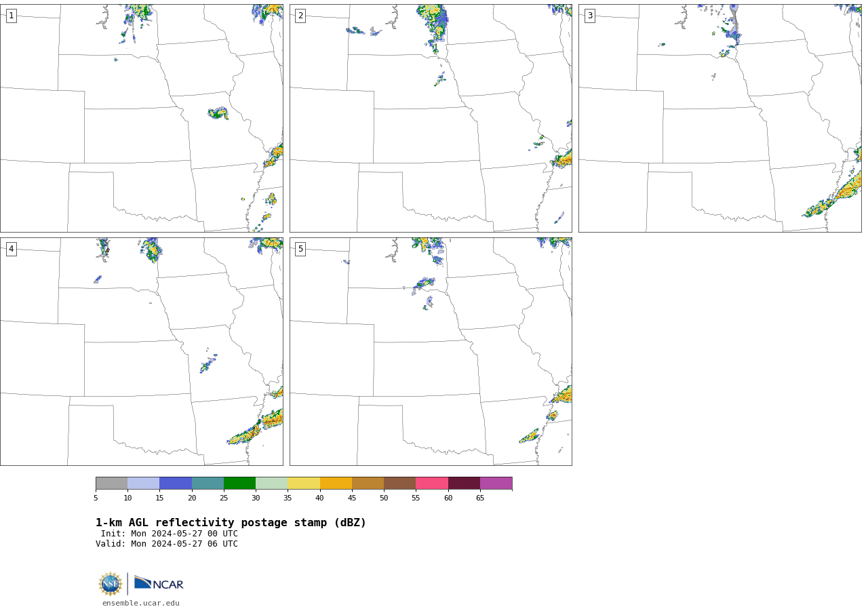Click the colorbar tick label 35
This screenshot has height=611, width=868.
click(288, 498)
